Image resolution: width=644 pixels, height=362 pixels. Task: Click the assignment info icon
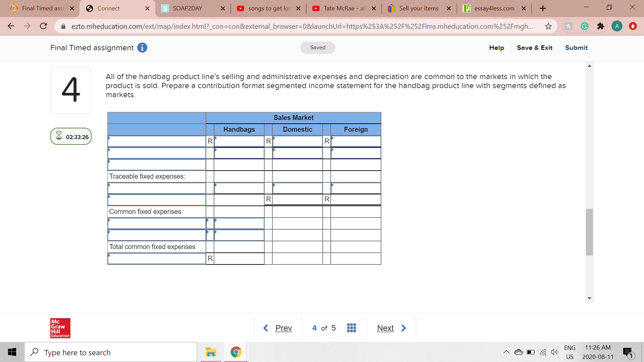[x=142, y=48]
